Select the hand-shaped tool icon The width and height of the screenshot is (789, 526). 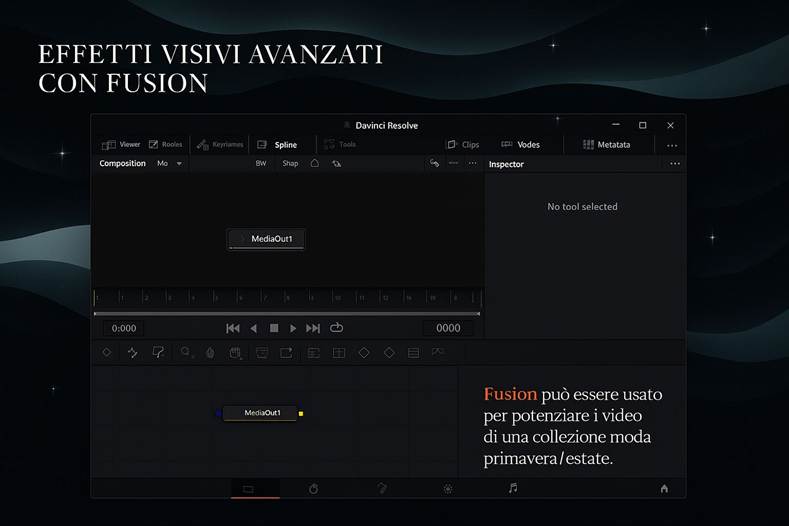(x=235, y=353)
